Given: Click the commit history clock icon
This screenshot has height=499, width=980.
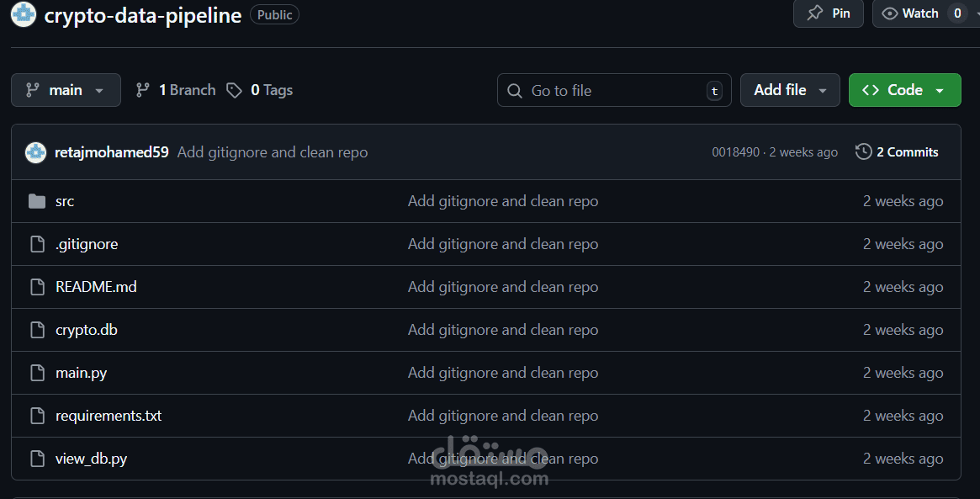Looking at the screenshot, I should tap(864, 152).
